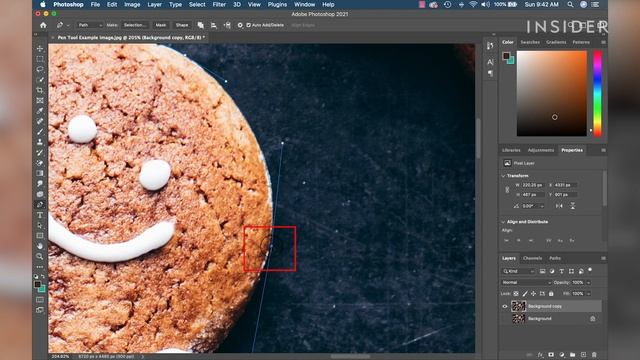Open path operations icon in options bar
Screen dimensions: 640x360
200,25
